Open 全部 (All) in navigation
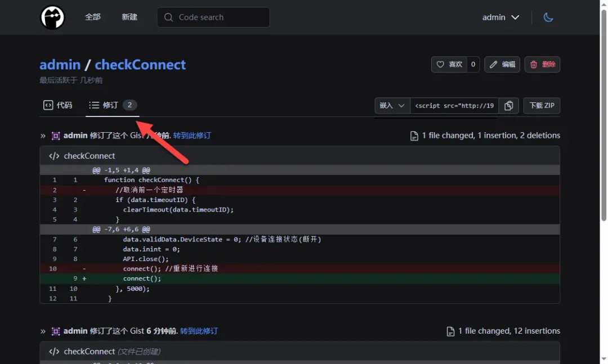608x364 pixels. (x=93, y=17)
